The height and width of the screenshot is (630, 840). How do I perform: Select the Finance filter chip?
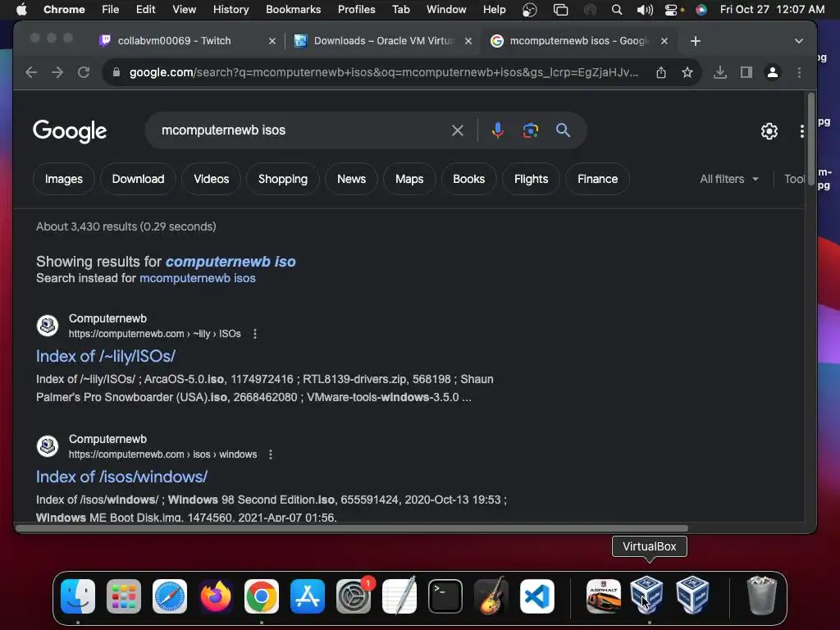pos(598,179)
